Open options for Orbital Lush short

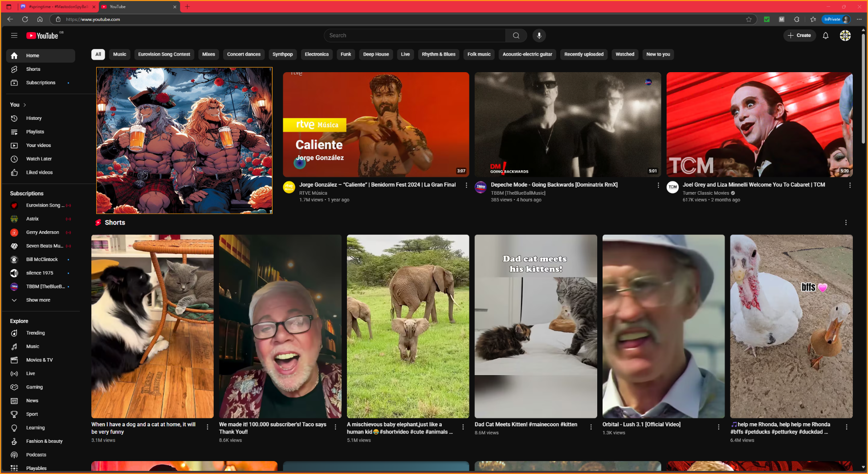click(718, 427)
